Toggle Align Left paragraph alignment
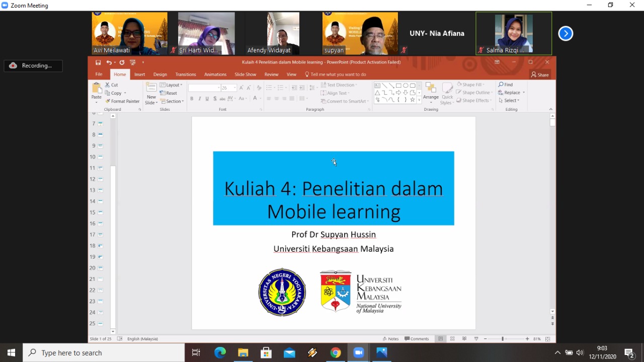The image size is (644, 362). [269, 99]
